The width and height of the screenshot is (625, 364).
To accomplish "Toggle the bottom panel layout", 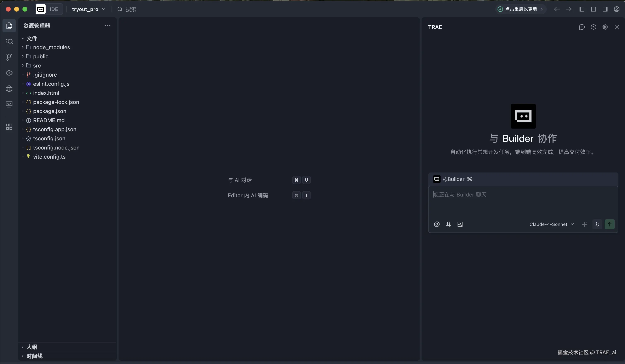I will 593,9.
